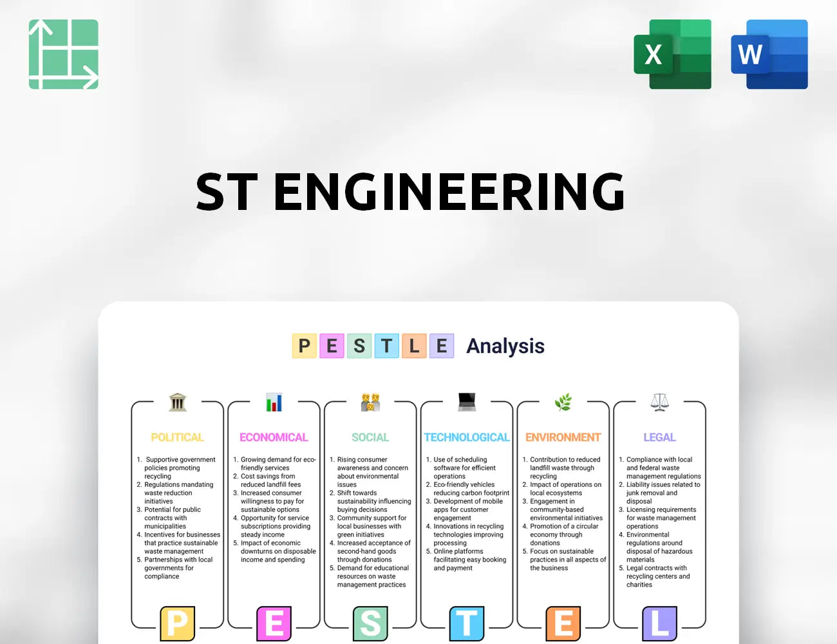Click 'Engagement in community-based environmental initiatives'

click(x=563, y=509)
